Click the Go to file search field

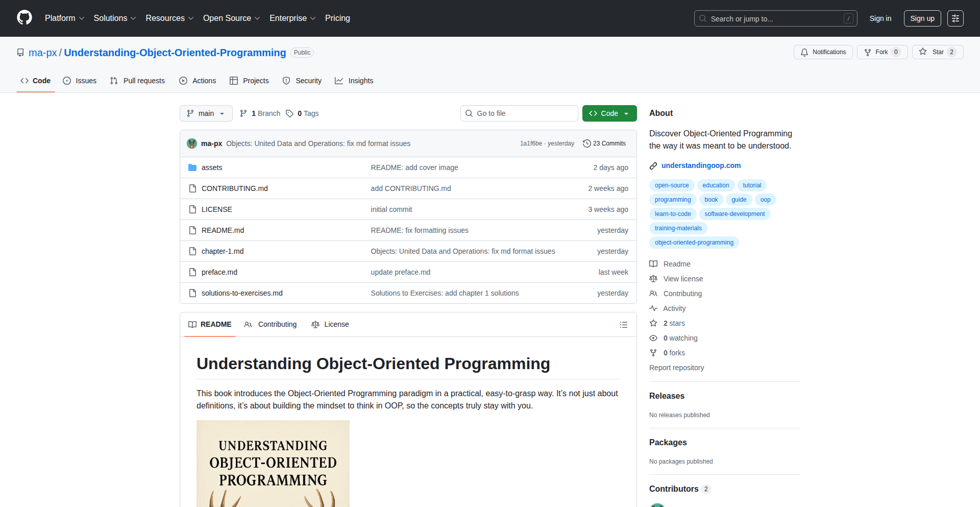click(x=519, y=113)
